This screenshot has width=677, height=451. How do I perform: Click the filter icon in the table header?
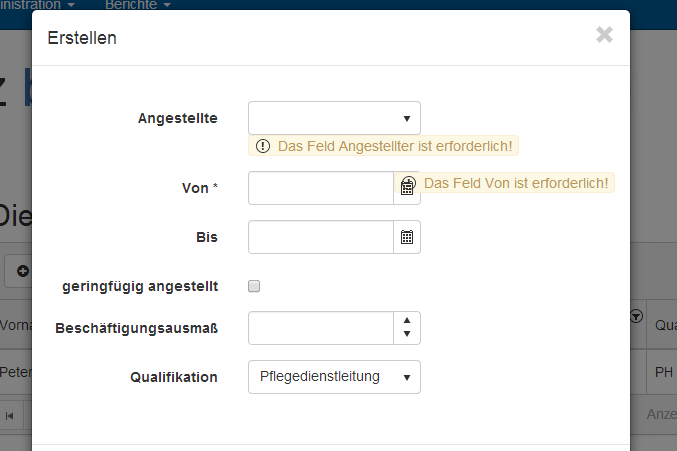pos(636,316)
